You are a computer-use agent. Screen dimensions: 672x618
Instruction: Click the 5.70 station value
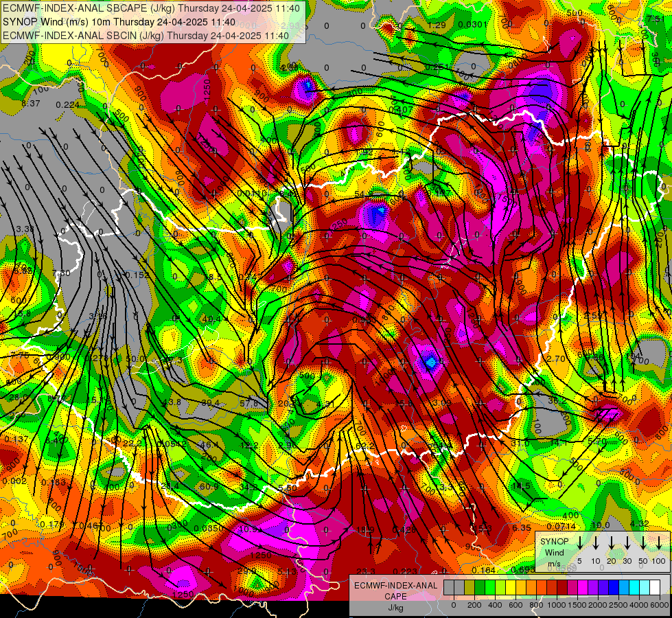(x=597, y=441)
